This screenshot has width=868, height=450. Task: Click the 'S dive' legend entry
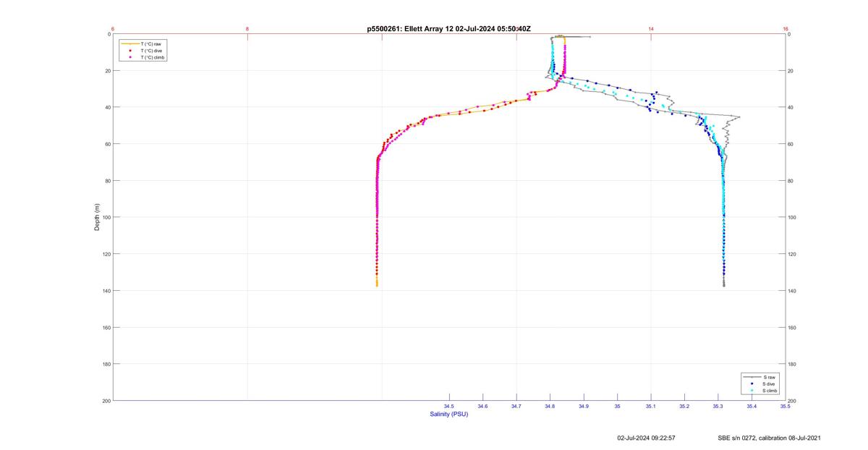click(x=770, y=384)
